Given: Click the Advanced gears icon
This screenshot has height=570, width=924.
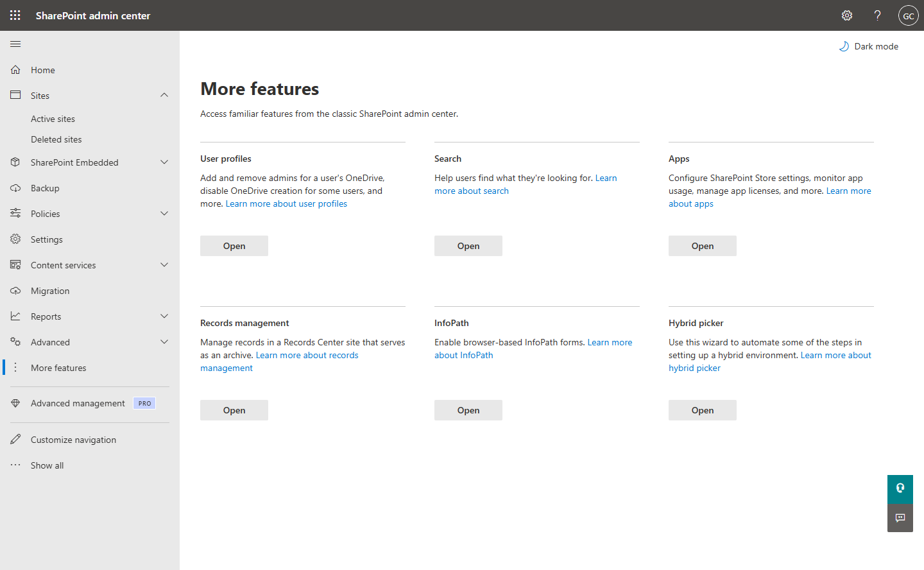Looking at the screenshot, I should pyautogui.click(x=15, y=341).
